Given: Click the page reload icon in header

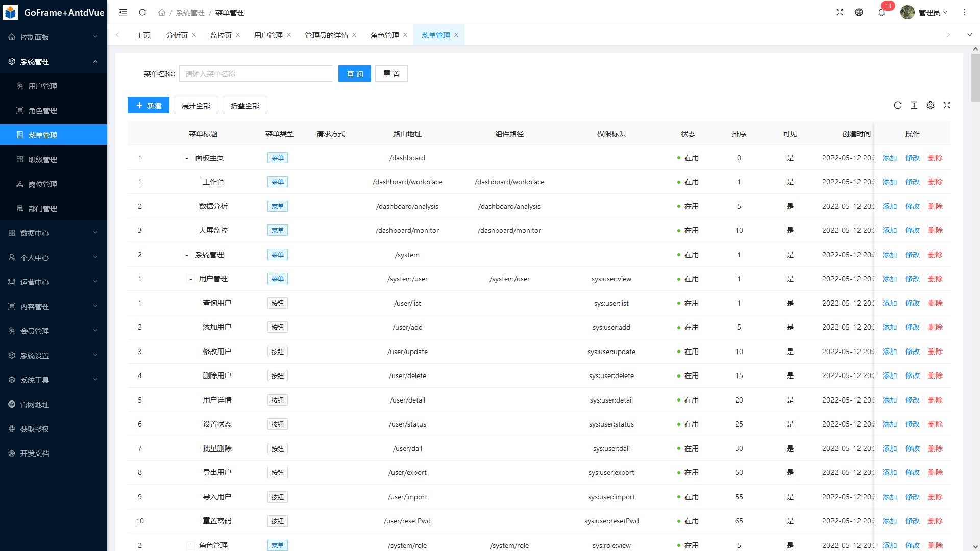Looking at the screenshot, I should point(142,12).
